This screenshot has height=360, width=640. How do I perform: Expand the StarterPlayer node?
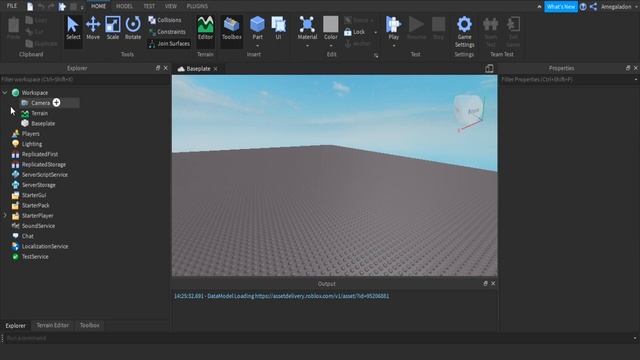5,216
